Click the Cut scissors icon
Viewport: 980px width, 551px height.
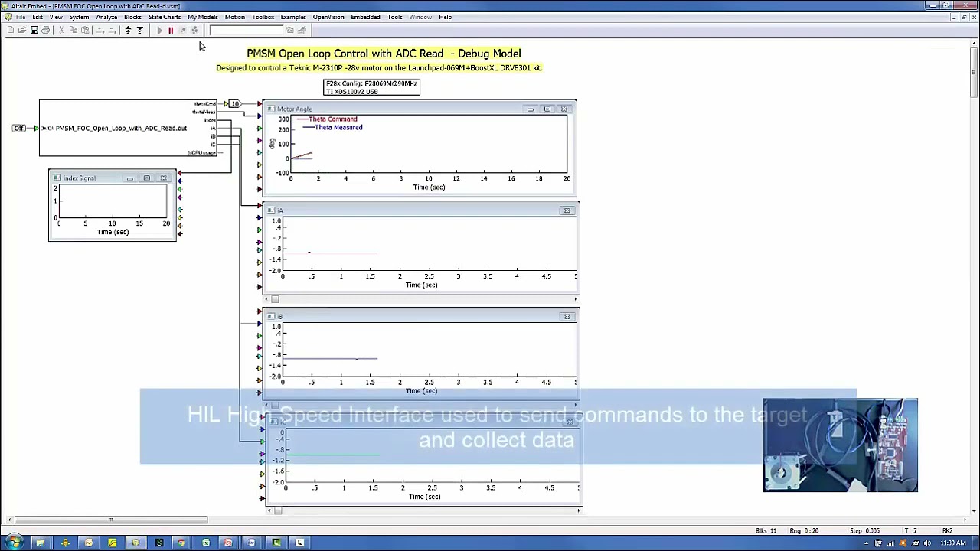coord(62,30)
